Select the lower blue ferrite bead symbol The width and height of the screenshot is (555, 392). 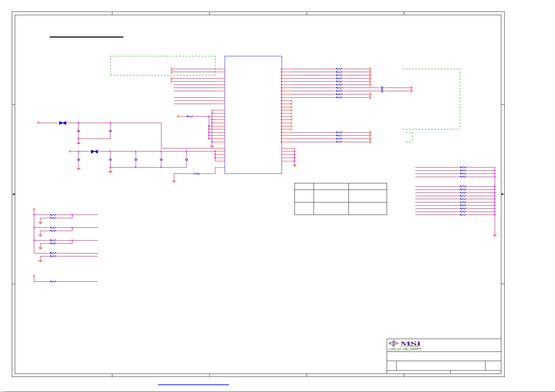(x=94, y=151)
